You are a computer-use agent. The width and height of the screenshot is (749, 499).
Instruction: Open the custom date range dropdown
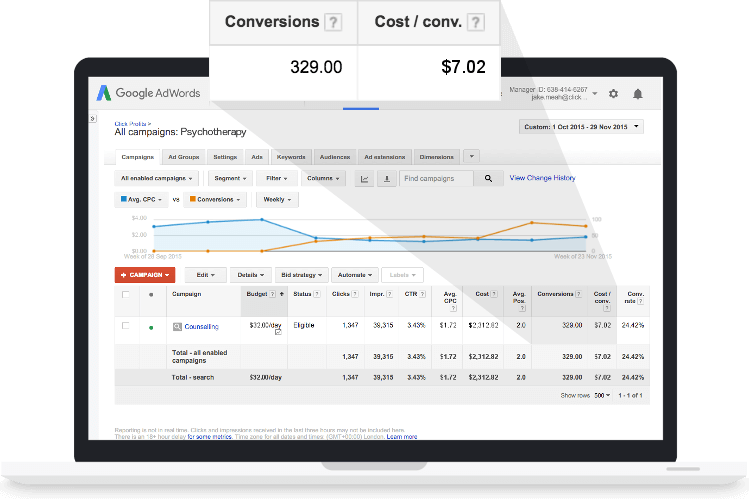tap(581, 127)
